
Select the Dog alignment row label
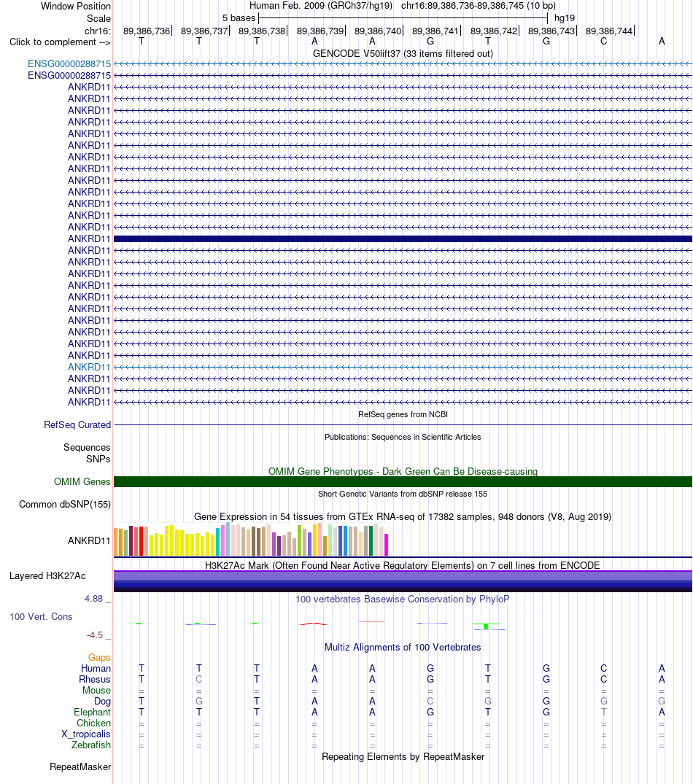tap(102, 701)
